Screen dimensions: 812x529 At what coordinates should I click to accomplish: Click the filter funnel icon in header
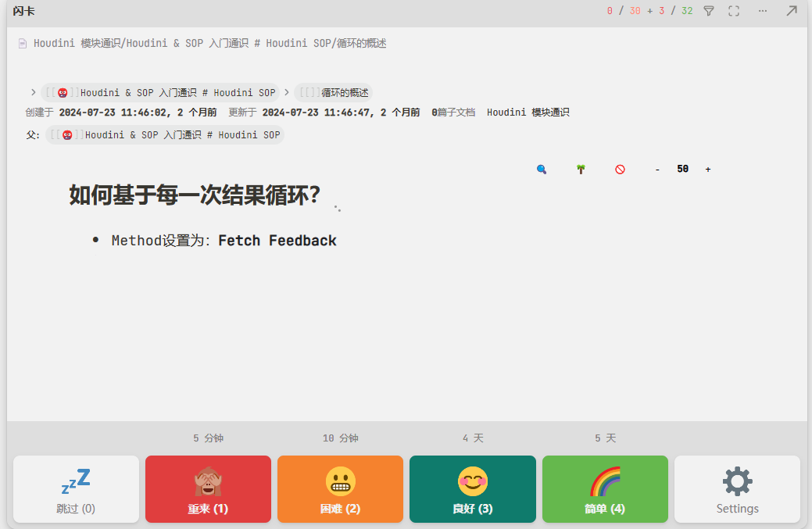[x=709, y=11]
